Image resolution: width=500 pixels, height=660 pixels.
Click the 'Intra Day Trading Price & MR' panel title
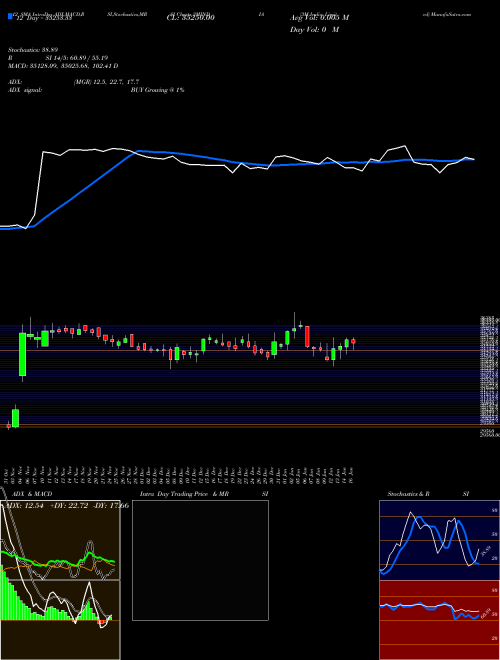click(184, 494)
